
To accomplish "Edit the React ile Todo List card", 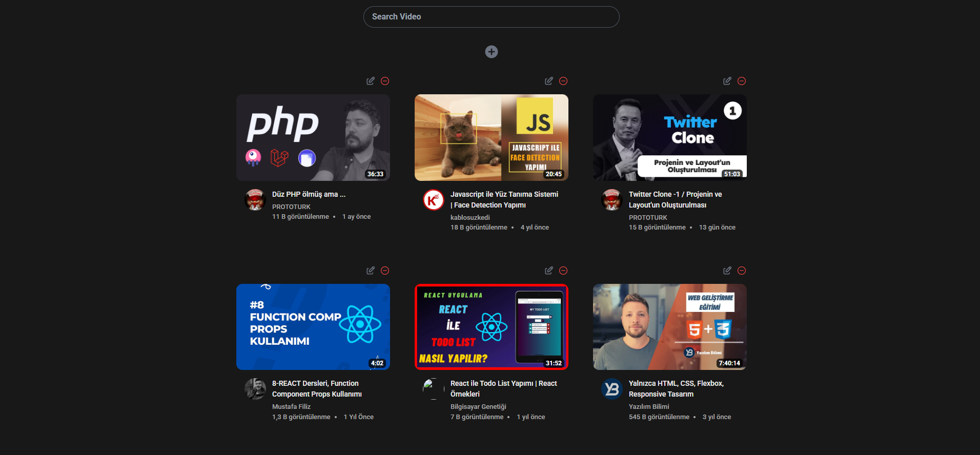I will (x=549, y=271).
